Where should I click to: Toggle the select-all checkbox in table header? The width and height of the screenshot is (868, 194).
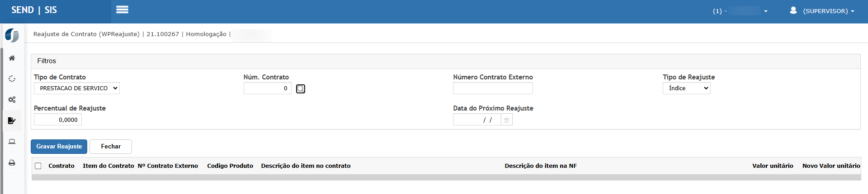[38, 166]
